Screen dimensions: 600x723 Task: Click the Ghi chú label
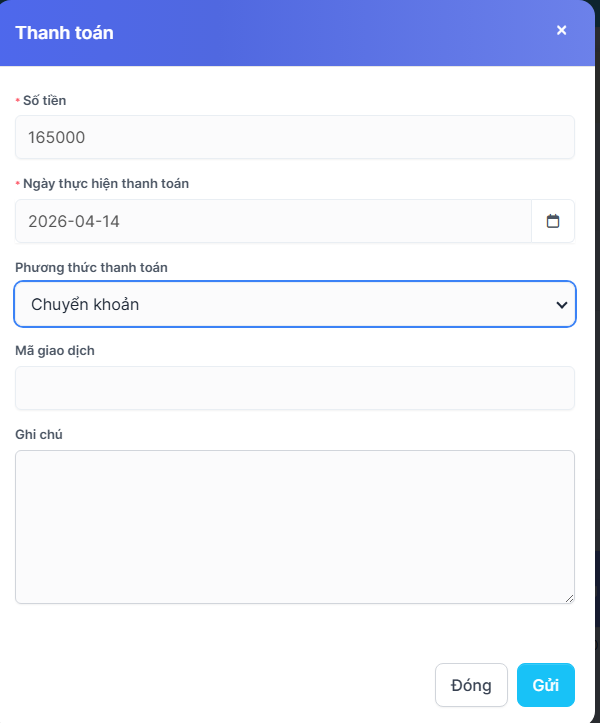(39, 434)
